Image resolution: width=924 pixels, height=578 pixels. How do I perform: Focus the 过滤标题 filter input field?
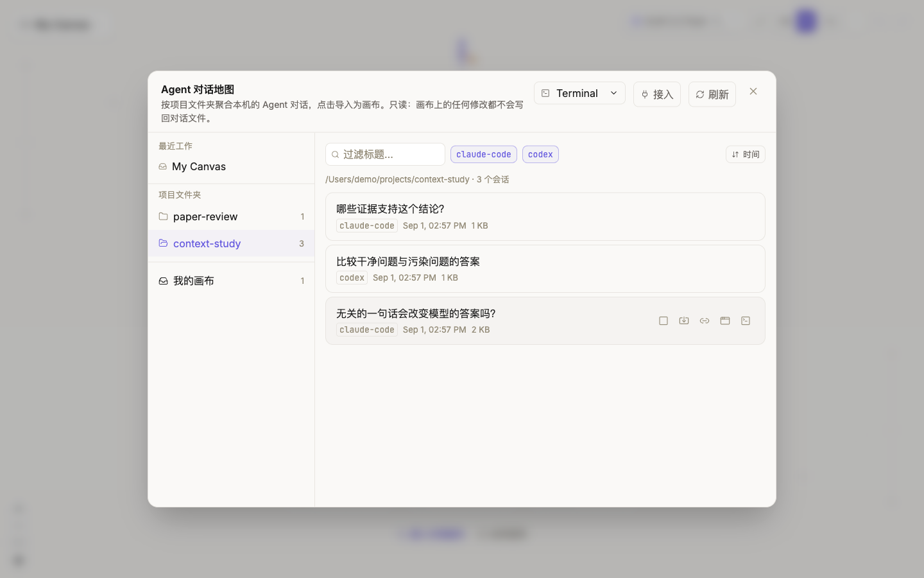coord(385,154)
